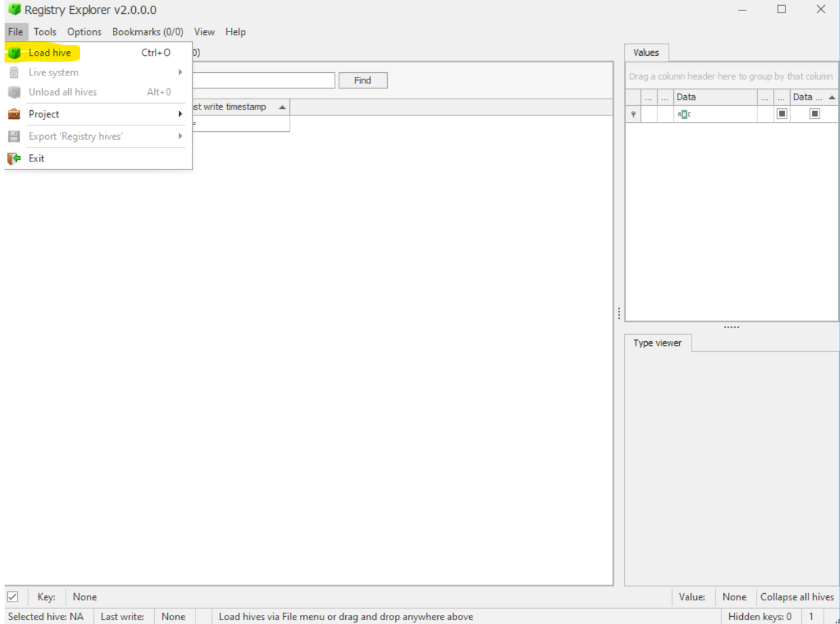Click the Load hives via File menu hint
The width and height of the screenshot is (840, 624).
(x=346, y=617)
